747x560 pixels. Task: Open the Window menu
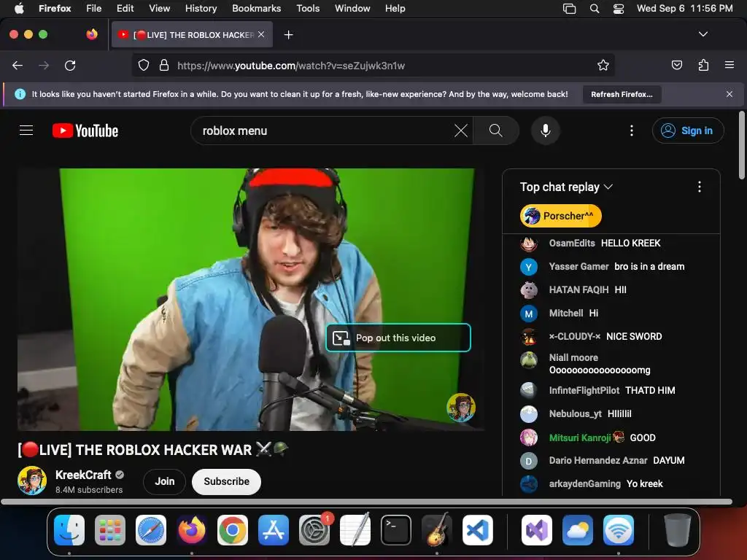pyautogui.click(x=352, y=8)
